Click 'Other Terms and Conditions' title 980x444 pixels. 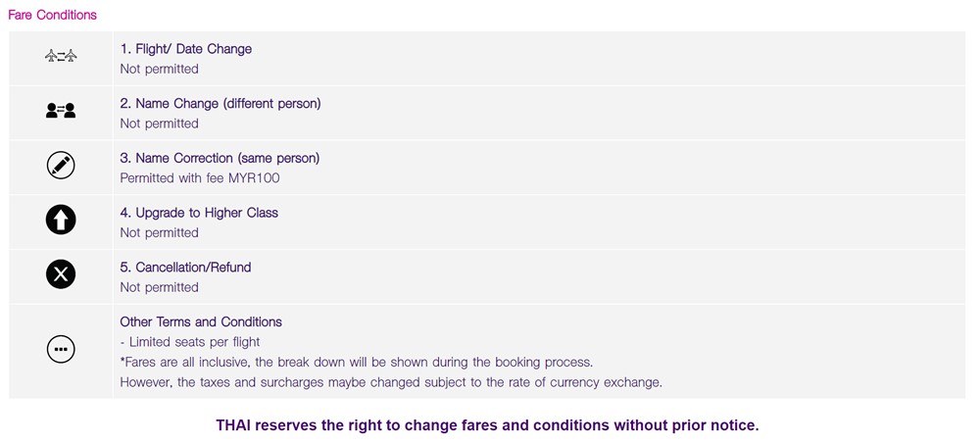click(201, 322)
